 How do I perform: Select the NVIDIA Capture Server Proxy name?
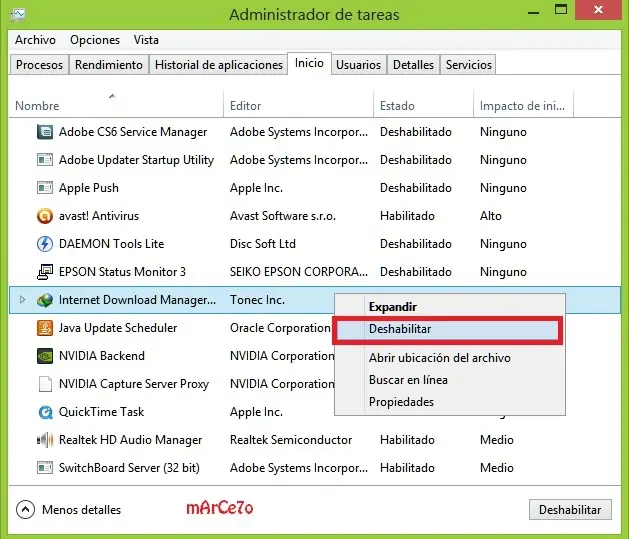click(134, 384)
